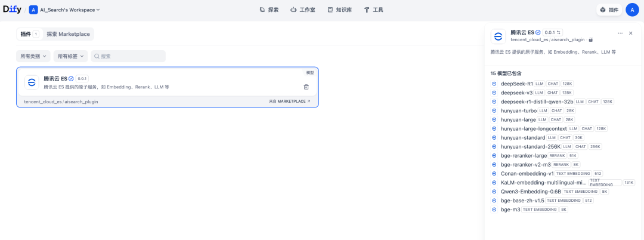Viewport: 644px width, 240px height.
Task: Click the deepSeek-R1 model icon
Action: pos(494,84)
